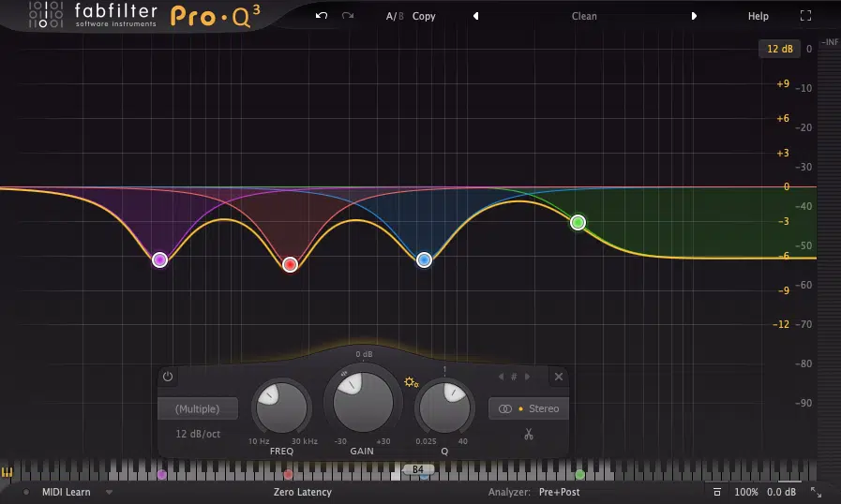Click the undo arrow icon

coord(322,16)
